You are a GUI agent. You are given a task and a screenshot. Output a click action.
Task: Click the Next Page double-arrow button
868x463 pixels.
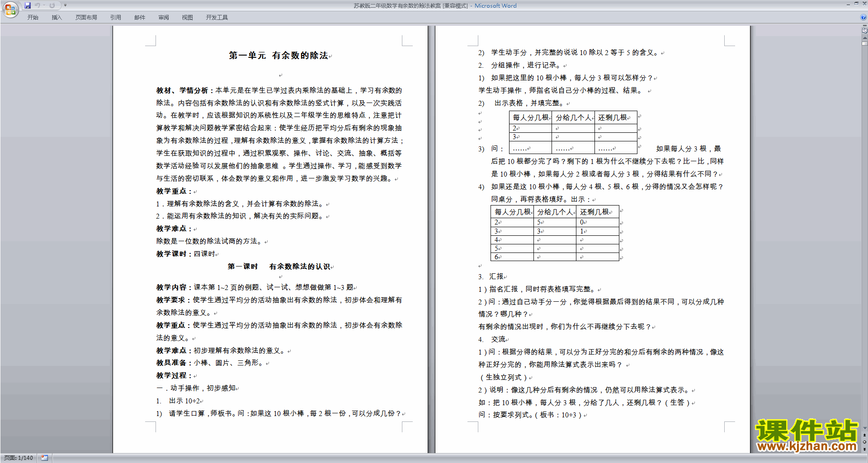pos(864,449)
